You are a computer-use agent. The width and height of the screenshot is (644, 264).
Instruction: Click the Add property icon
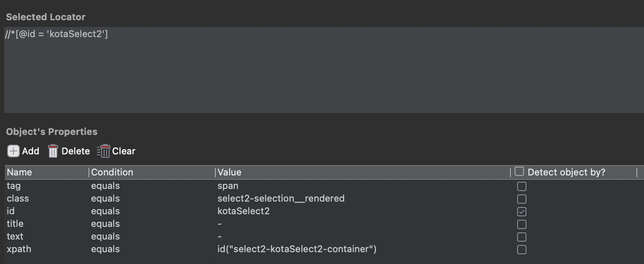point(13,151)
